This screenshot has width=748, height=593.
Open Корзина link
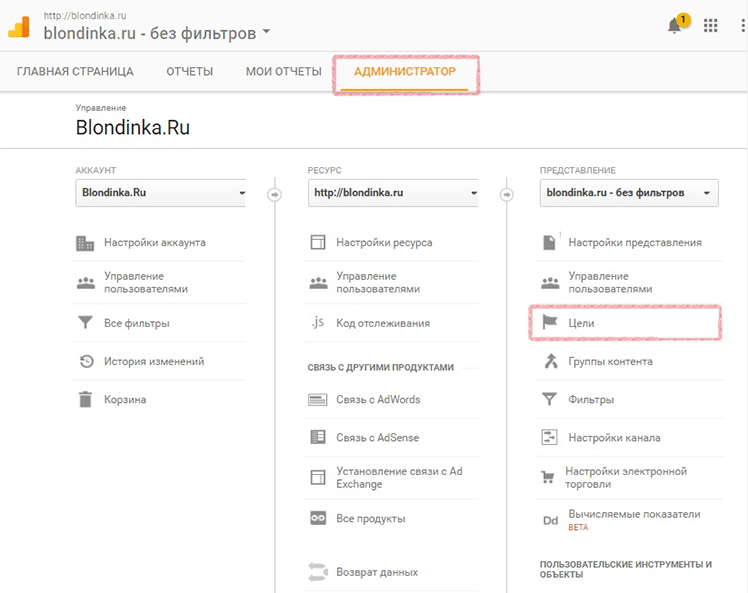click(125, 399)
